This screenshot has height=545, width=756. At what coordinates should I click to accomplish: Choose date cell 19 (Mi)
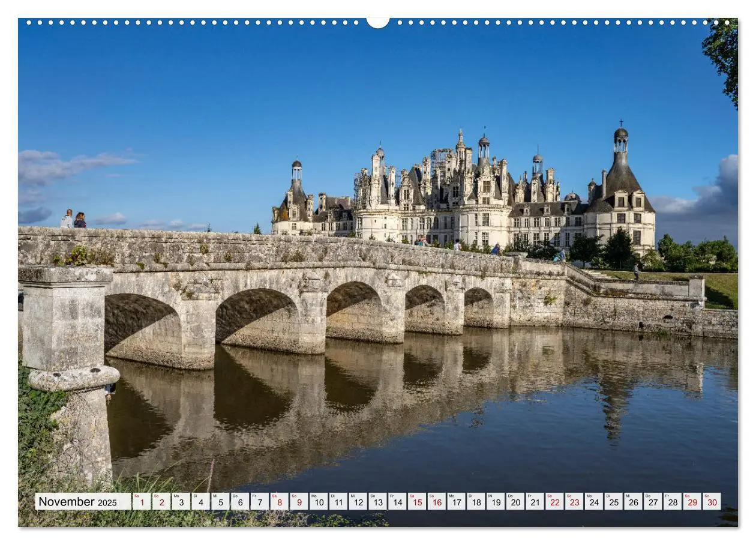point(495,502)
